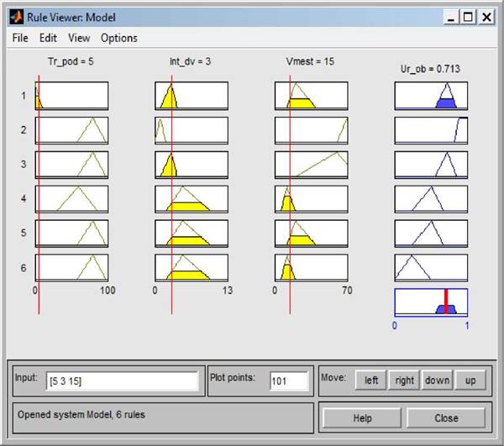Maximize the Rule Viewer window
This screenshot has height=446, width=504.
pos(468,17)
